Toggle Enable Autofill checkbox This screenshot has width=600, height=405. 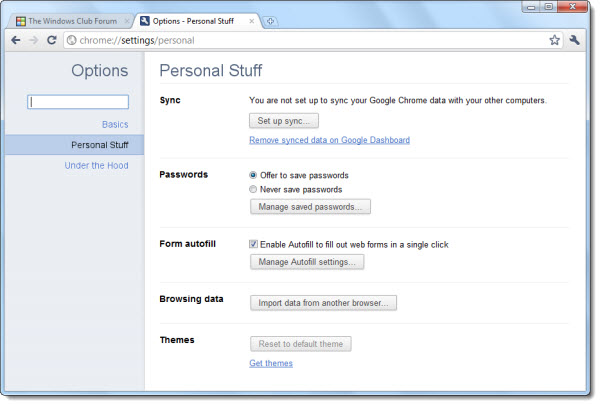(x=253, y=244)
